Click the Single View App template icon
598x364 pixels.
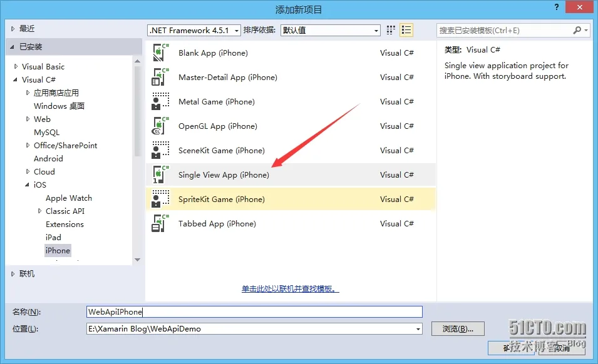click(160, 174)
